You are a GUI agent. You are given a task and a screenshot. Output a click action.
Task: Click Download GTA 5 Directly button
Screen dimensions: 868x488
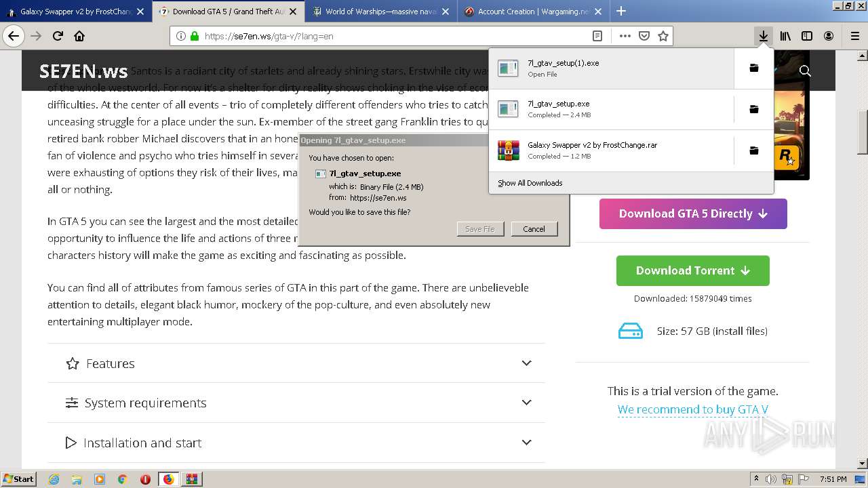click(x=693, y=213)
